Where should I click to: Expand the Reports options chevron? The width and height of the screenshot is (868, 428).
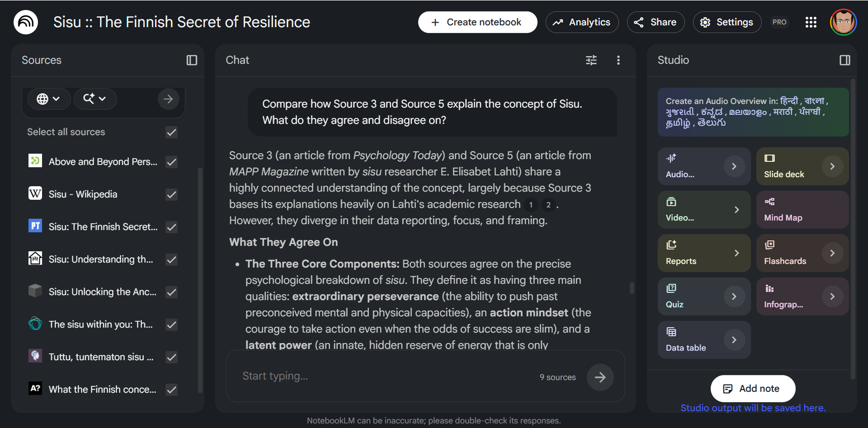[x=736, y=253]
